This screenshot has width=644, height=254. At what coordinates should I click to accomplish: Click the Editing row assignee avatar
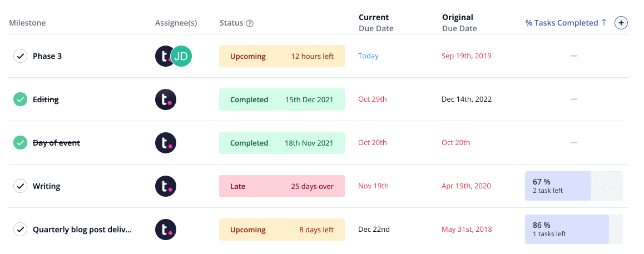166,99
